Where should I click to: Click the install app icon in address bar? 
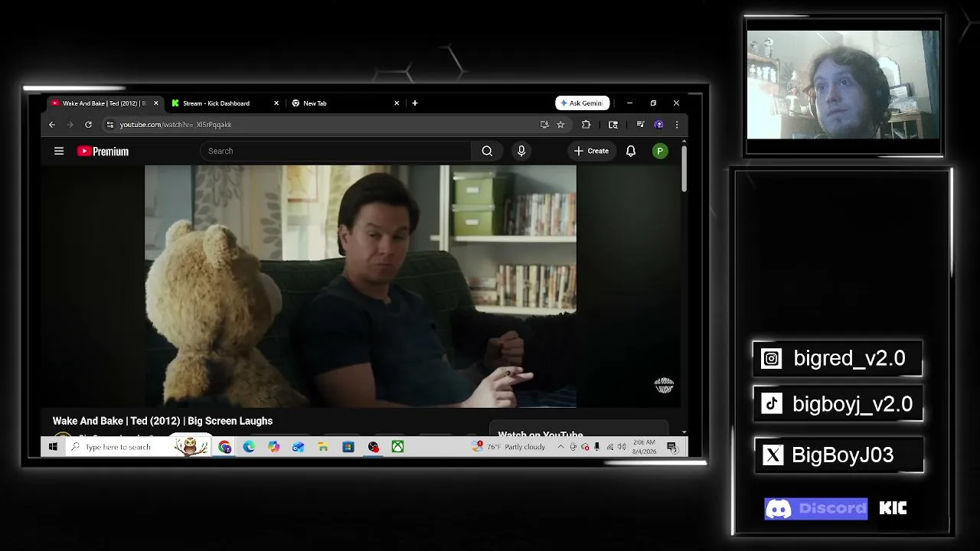(x=544, y=125)
